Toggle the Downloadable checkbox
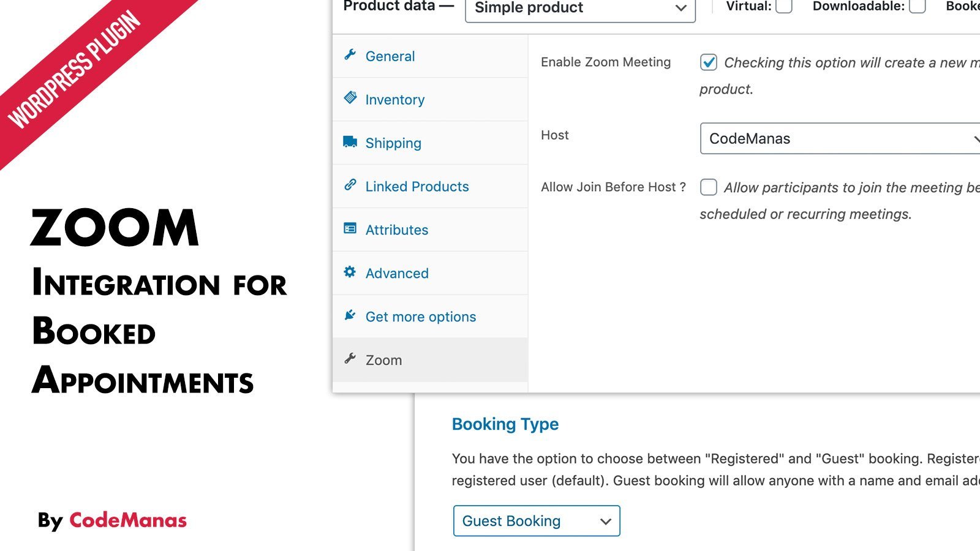 tap(917, 6)
